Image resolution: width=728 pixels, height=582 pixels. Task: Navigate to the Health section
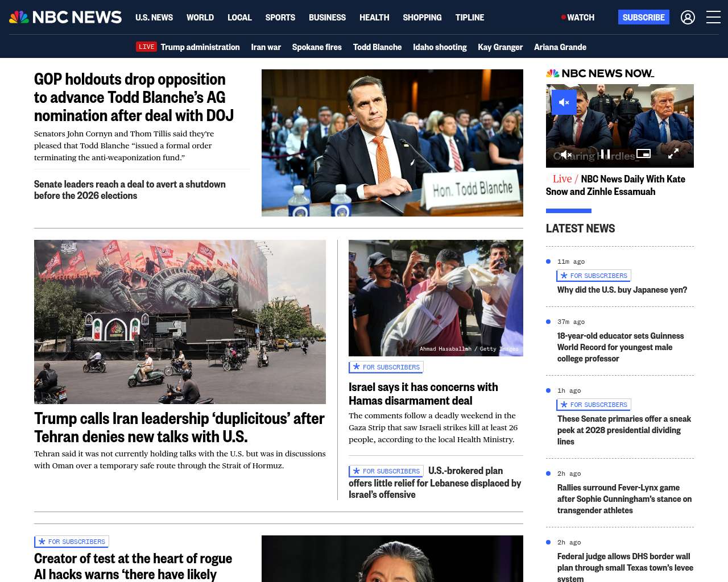point(374,18)
